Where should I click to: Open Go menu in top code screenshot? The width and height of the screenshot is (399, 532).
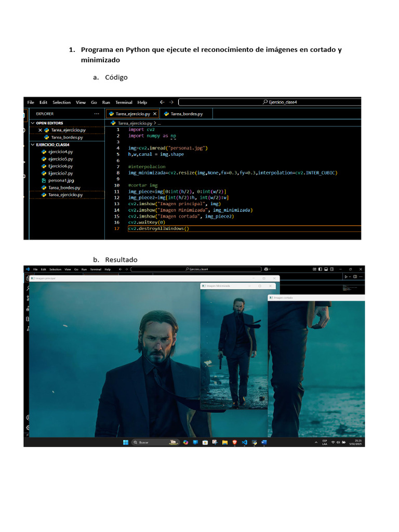pos(94,102)
